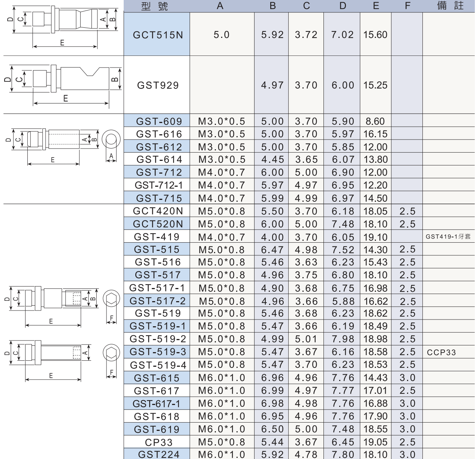Select model GST-617
This screenshot has height=459, width=476.
(x=157, y=391)
